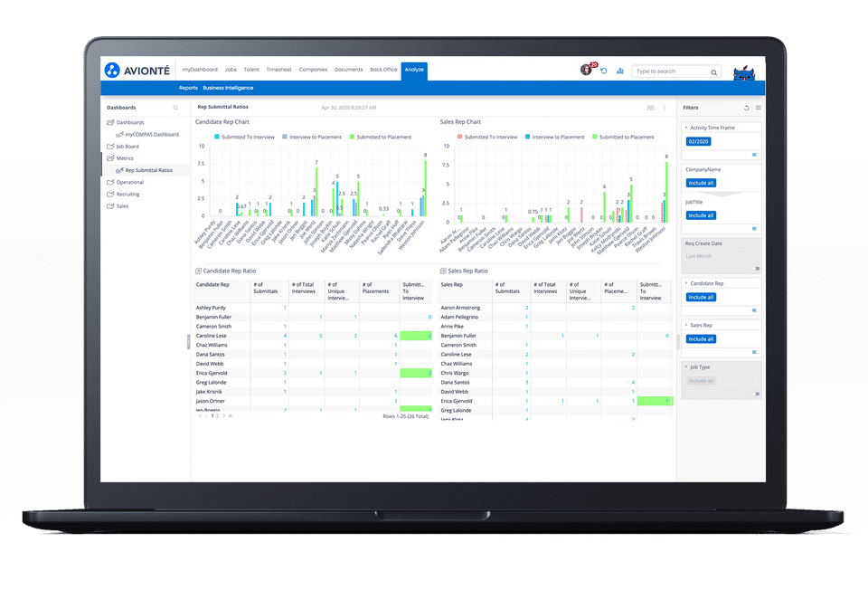Open Business Intelligence submenu link
The height and width of the screenshot is (590, 868).
coord(228,88)
